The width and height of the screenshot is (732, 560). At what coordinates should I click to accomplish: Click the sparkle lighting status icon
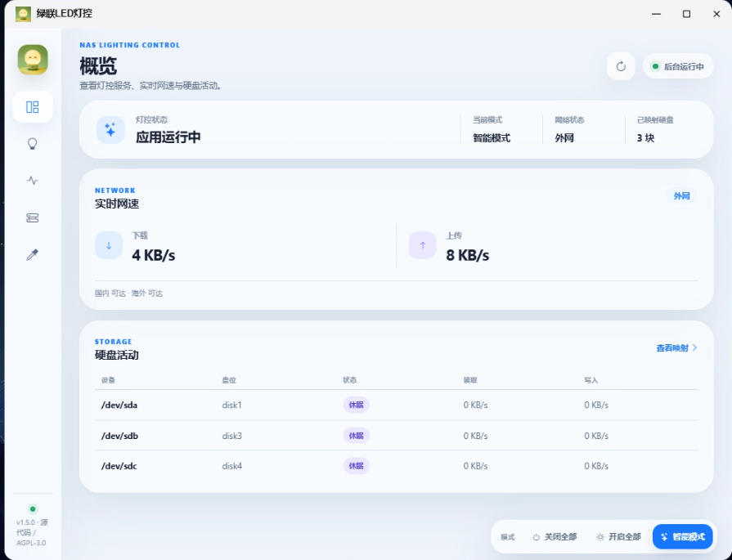coord(110,130)
